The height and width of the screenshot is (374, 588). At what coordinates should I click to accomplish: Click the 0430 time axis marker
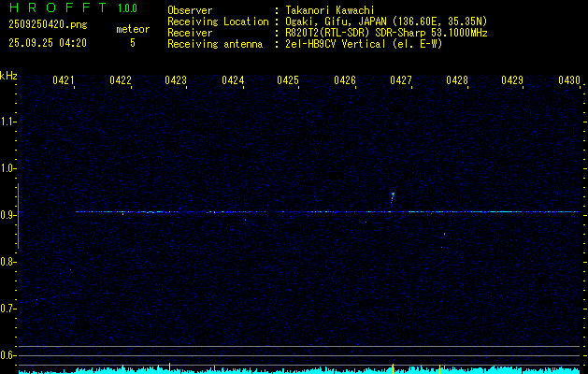click(x=569, y=79)
